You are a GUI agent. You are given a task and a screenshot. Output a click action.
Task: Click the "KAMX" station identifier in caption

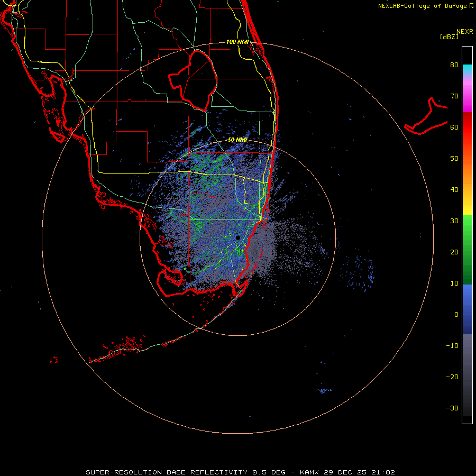(x=309, y=472)
